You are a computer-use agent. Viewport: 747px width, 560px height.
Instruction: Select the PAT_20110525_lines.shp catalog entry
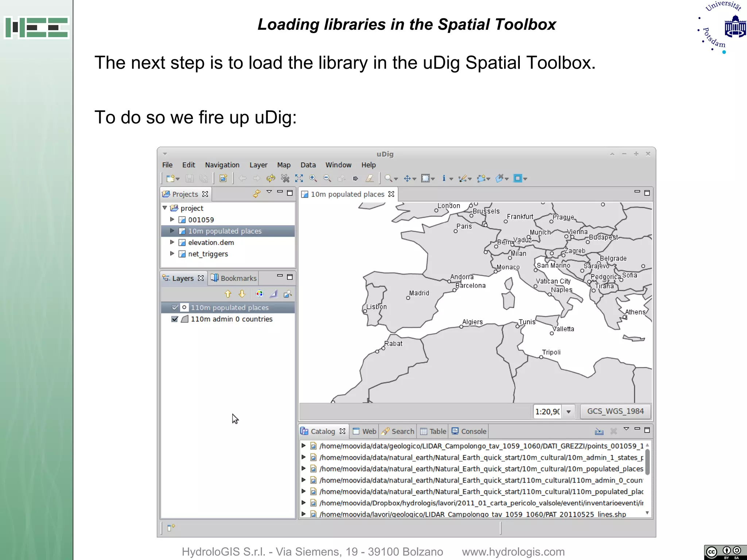point(473,514)
